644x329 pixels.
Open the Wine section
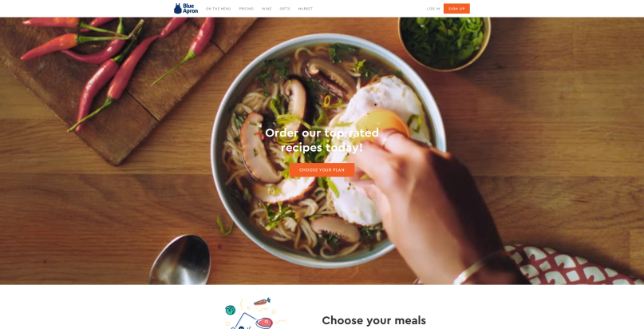(267, 9)
